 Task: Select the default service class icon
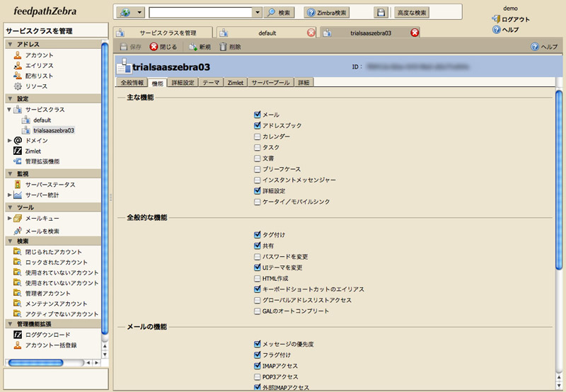click(25, 120)
